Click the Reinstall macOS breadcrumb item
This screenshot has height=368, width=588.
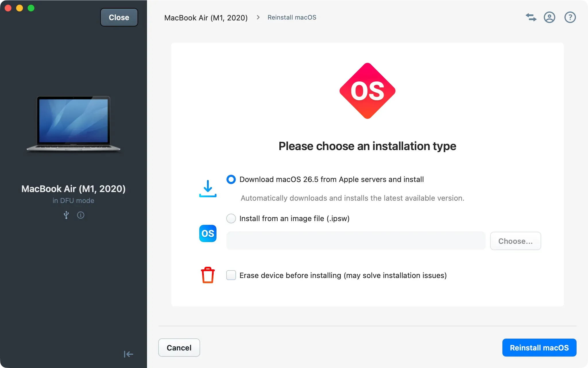292,17
